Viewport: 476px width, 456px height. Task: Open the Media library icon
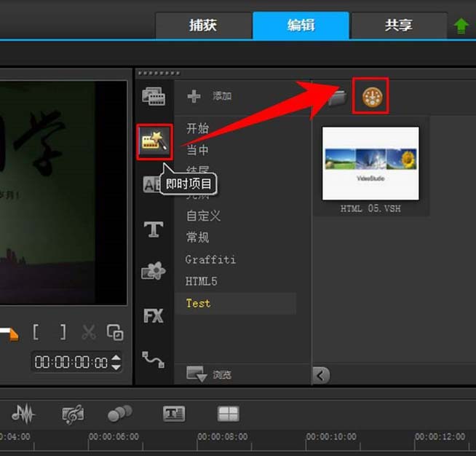(154, 96)
